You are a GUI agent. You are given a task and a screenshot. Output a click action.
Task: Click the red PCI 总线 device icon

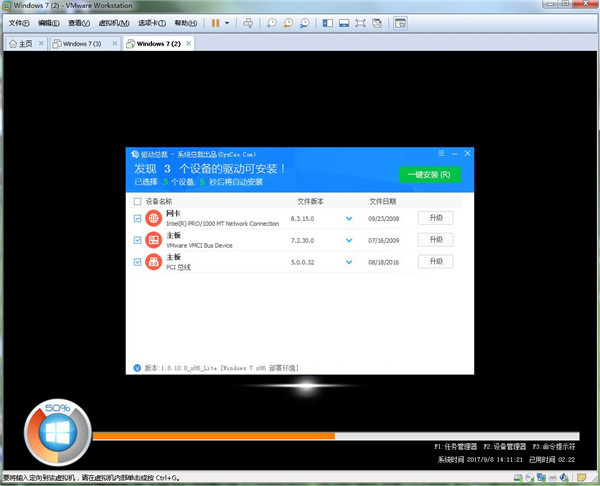coord(153,262)
